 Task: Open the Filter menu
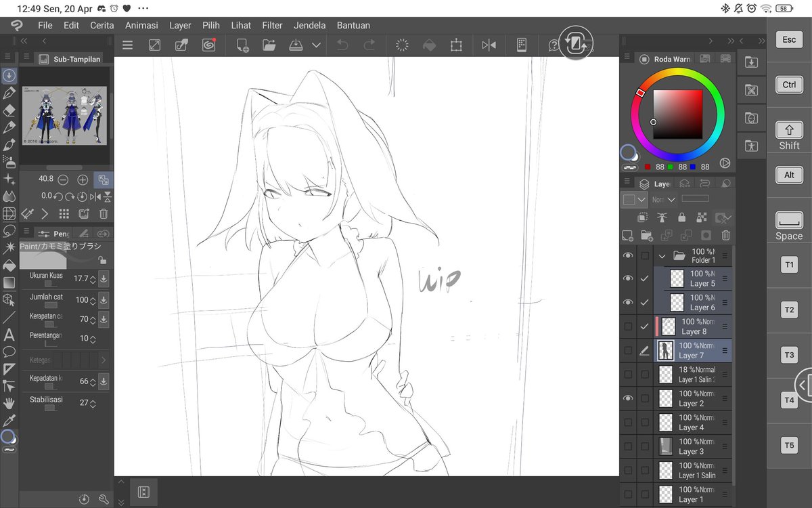click(272, 26)
